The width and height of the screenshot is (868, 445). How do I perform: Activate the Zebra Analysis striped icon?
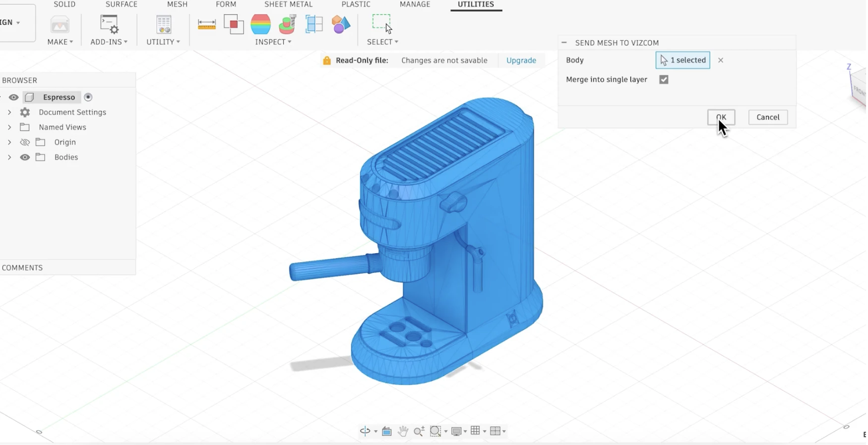[x=260, y=24]
